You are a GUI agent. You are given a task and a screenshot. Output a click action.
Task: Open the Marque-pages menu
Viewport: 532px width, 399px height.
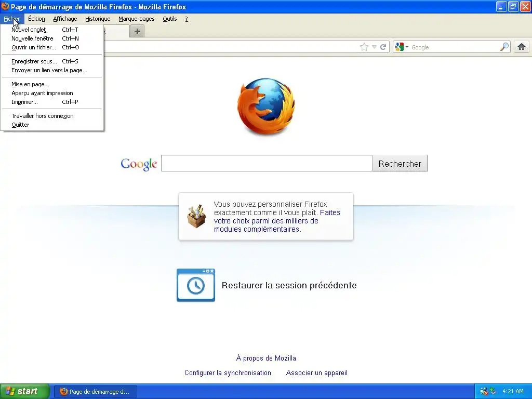point(137,19)
